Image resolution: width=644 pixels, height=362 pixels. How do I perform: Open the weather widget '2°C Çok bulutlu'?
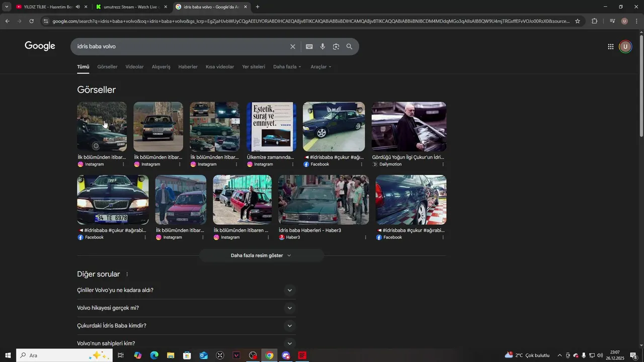pos(527,355)
